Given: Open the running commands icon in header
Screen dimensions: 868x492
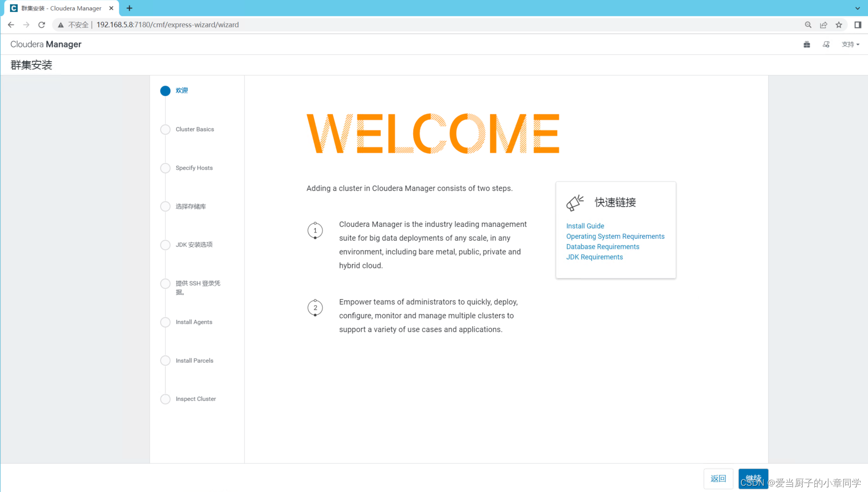Looking at the screenshot, I should 826,44.
